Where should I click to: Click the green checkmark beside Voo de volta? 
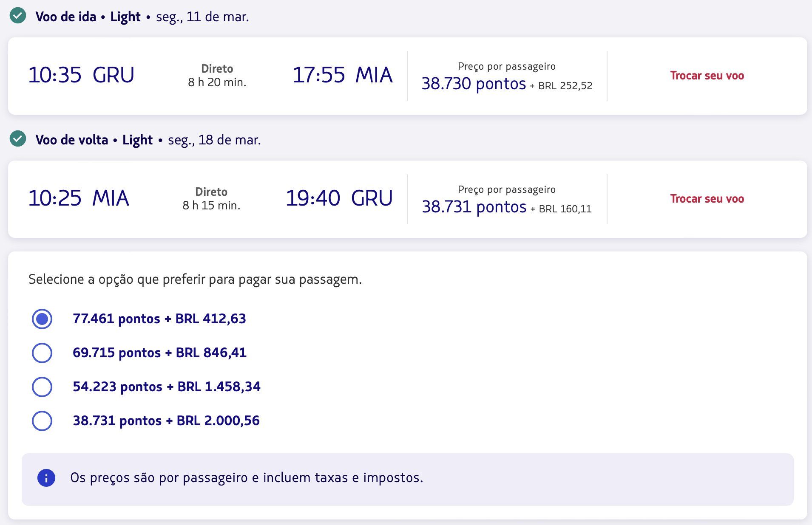click(x=18, y=139)
